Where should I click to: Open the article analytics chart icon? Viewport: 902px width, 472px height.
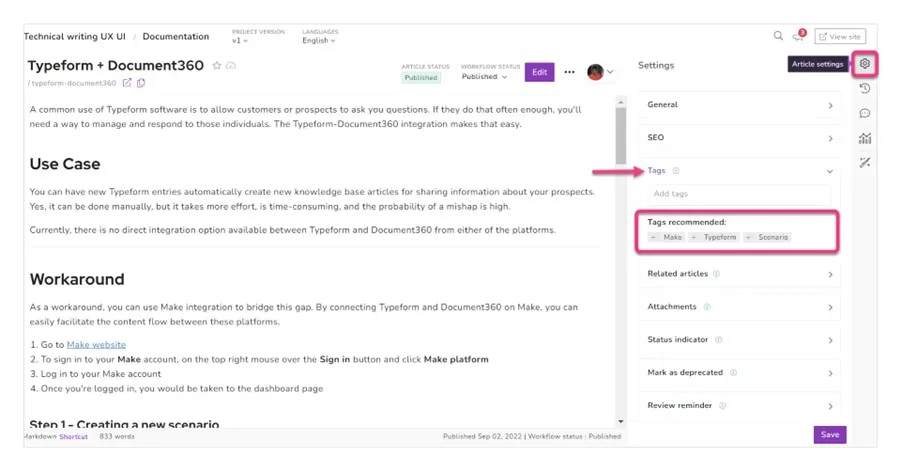tap(865, 138)
